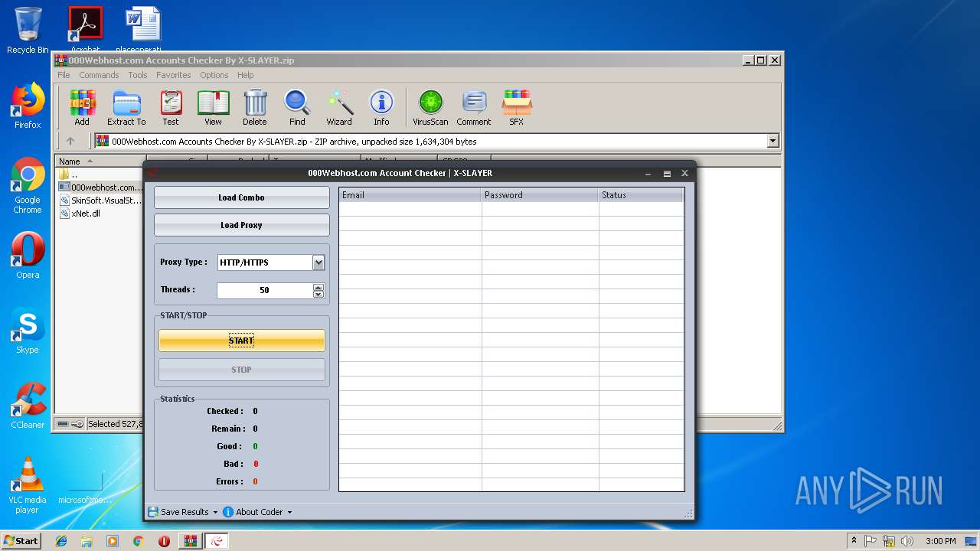This screenshot has height=551, width=980.
Task: Select Firefox desktop shortcut
Action: [28, 106]
